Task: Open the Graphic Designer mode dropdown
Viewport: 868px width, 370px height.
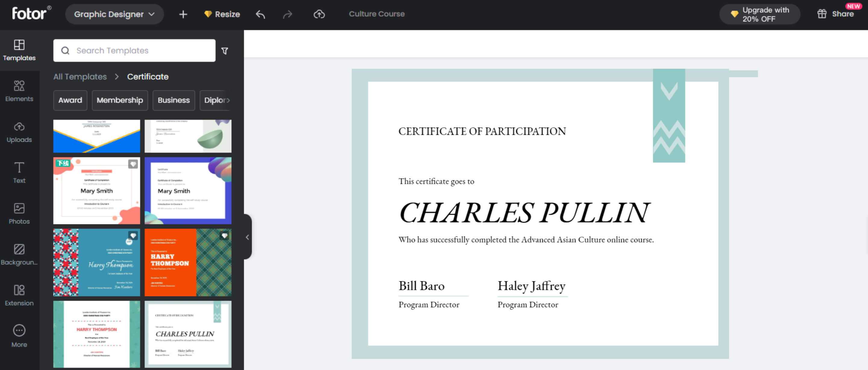Action: pos(114,14)
